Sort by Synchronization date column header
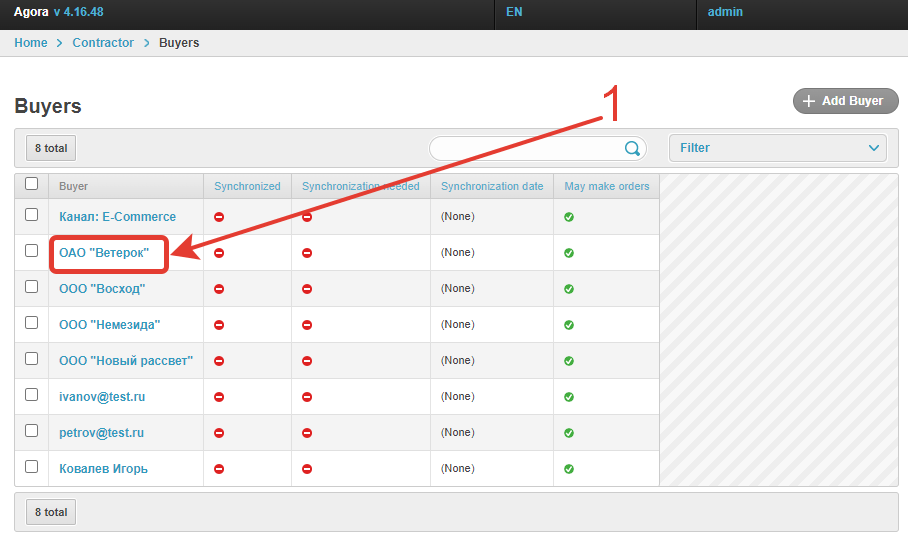The image size is (908, 540). [x=492, y=186]
